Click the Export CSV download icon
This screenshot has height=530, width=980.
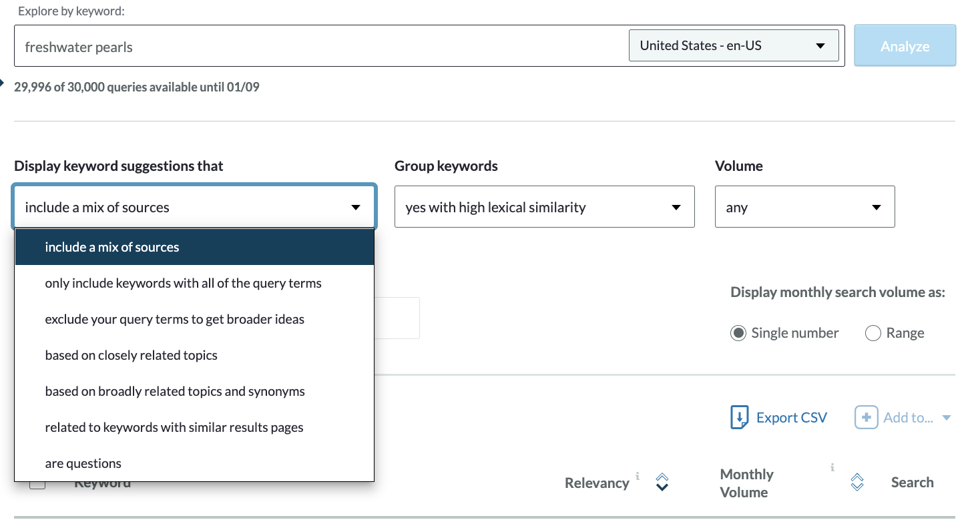(x=739, y=417)
